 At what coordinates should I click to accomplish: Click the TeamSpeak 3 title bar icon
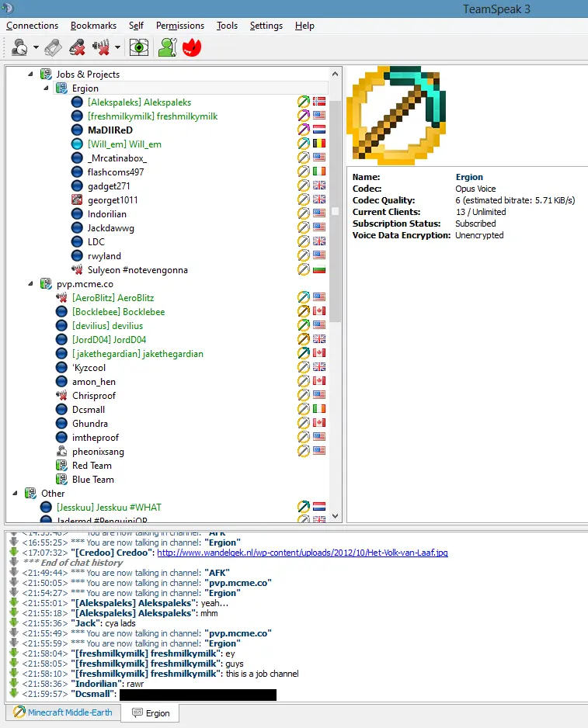coord(8,8)
